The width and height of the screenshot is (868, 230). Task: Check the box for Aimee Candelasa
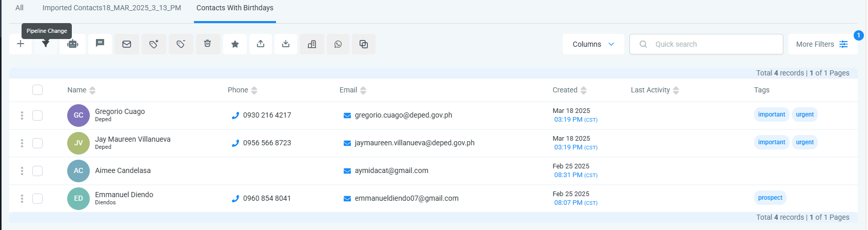[x=37, y=171]
